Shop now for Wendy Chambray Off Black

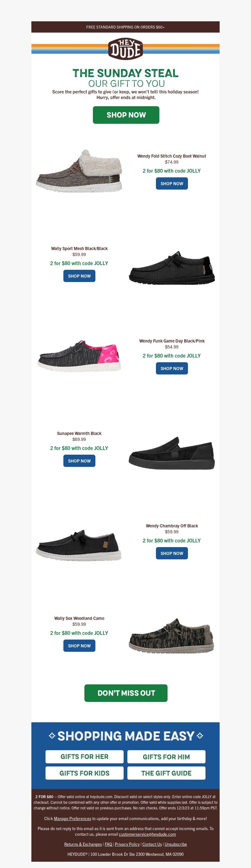point(172,553)
